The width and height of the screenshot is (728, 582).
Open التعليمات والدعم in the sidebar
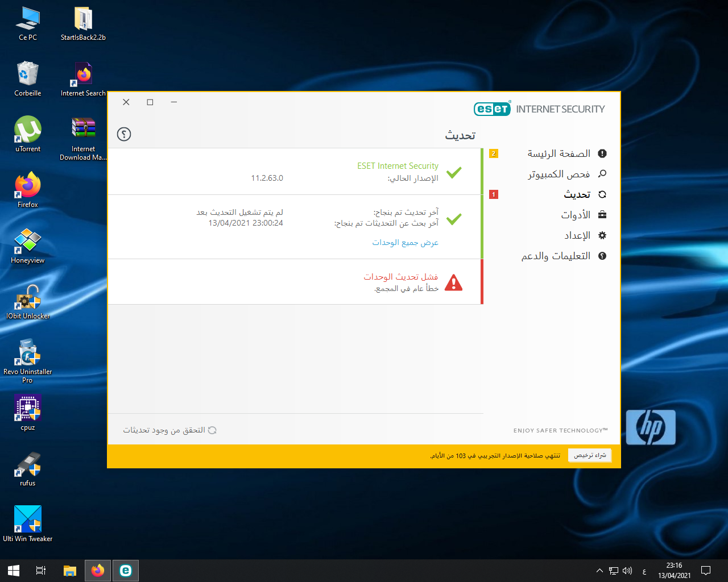[x=556, y=256]
